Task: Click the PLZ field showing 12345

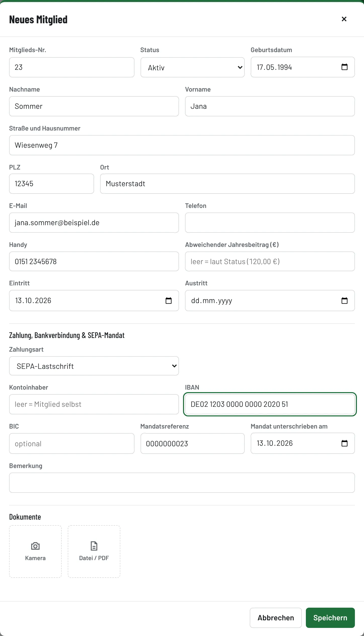Action: click(x=52, y=184)
